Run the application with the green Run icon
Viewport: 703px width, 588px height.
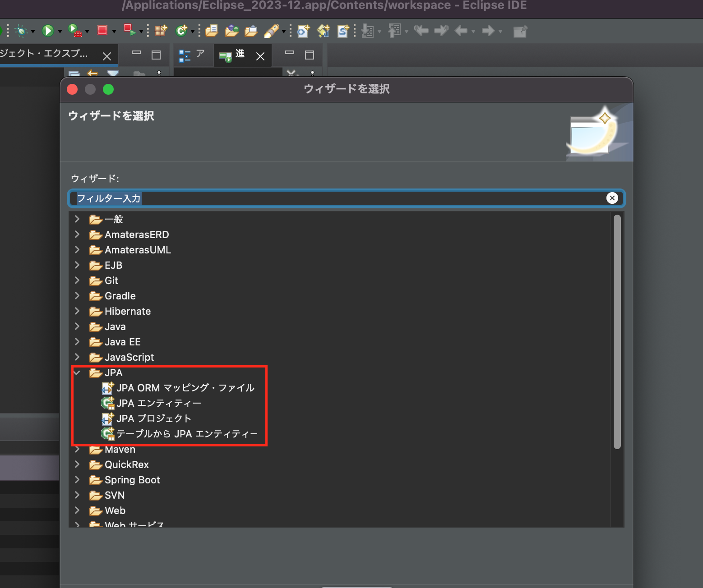point(48,31)
